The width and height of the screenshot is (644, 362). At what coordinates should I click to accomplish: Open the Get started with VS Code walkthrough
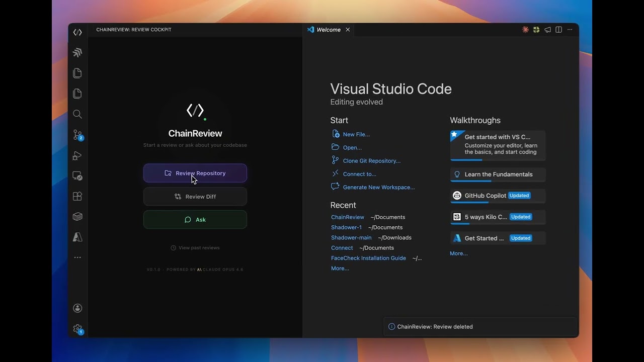pyautogui.click(x=498, y=145)
